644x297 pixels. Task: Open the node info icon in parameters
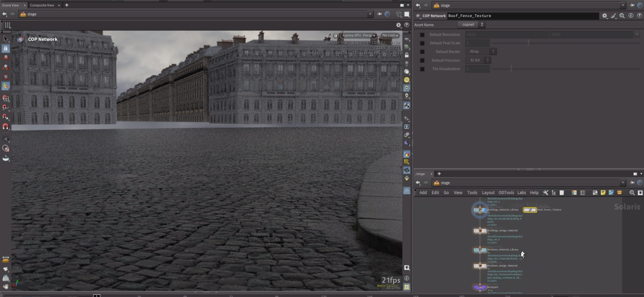point(631,16)
